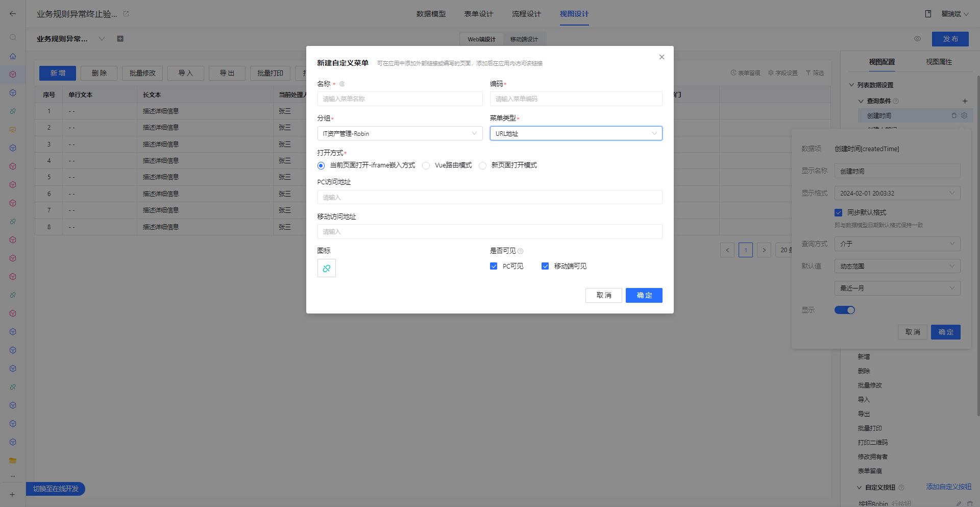Image resolution: width=980 pixels, height=507 pixels.
Task: Switch to the 视图设计 tab
Action: [574, 14]
